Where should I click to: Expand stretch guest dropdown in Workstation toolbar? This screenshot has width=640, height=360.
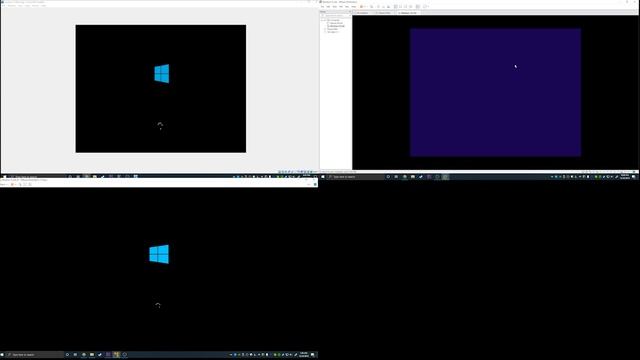tap(429, 7)
